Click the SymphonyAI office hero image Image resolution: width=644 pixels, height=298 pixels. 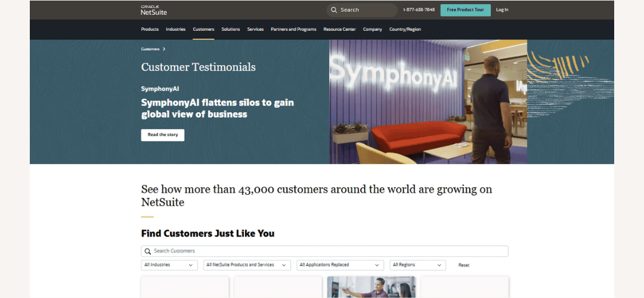[x=428, y=102]
